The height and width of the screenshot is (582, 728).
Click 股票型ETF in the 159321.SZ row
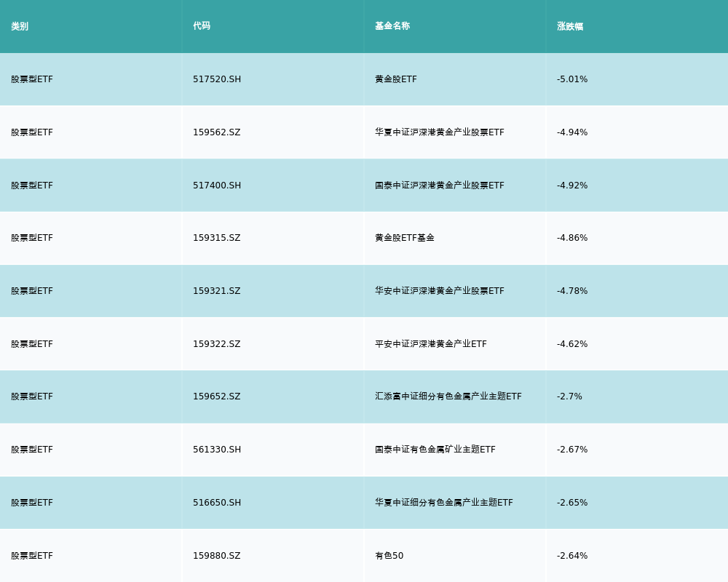coord(32,291)
